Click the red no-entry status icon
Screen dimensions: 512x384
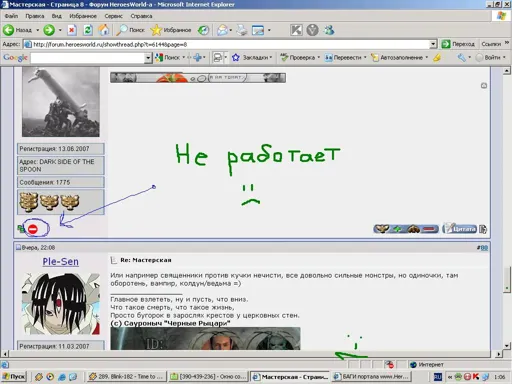point(33,229)
